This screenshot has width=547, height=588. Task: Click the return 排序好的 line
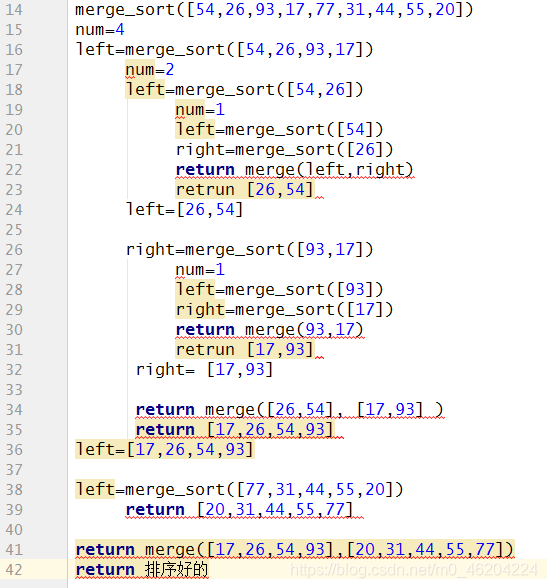(142, 570)
